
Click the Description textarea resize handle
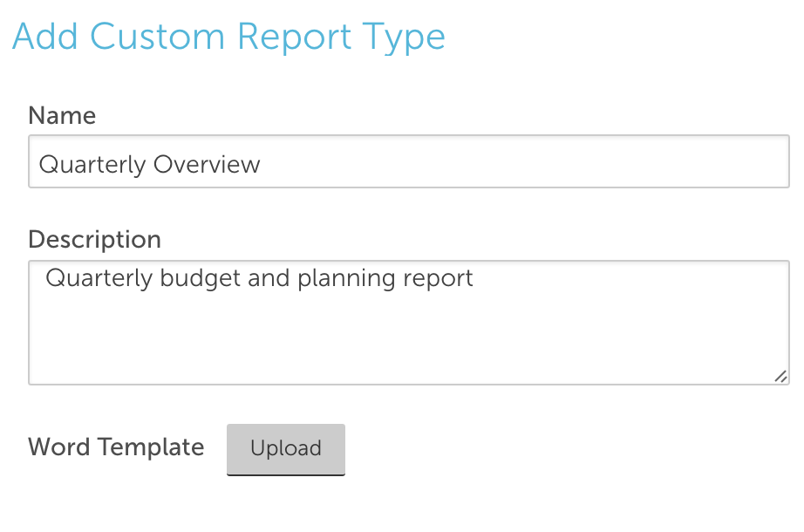(780, 376)
